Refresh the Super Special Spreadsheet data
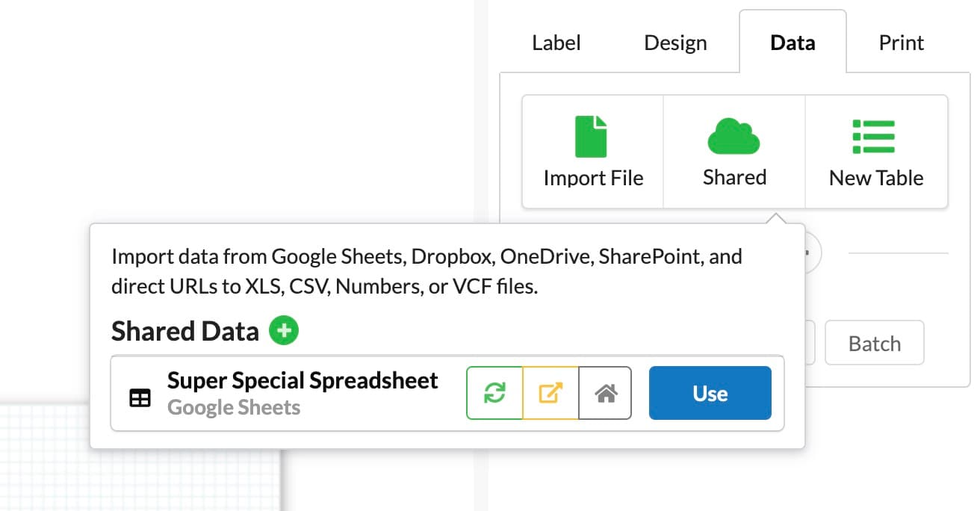The width and height of the screenshot is (980, 511). tap(494, 393)
